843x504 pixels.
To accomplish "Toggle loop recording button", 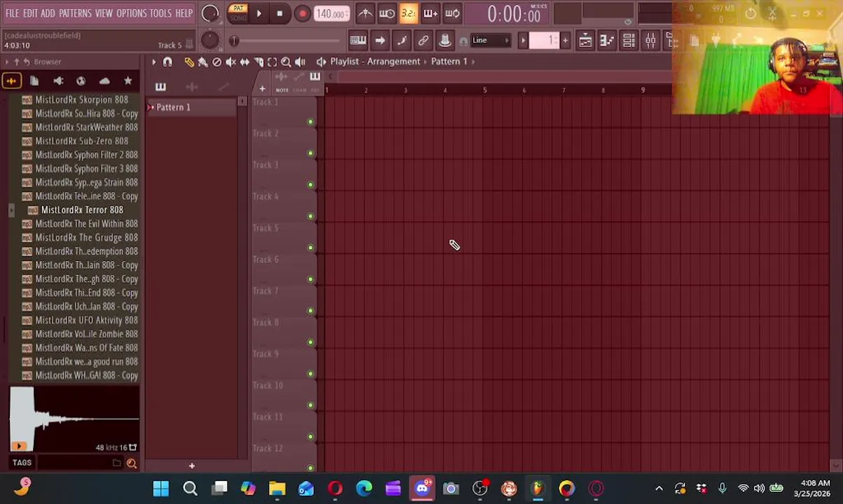I will (x=452, y=13).
